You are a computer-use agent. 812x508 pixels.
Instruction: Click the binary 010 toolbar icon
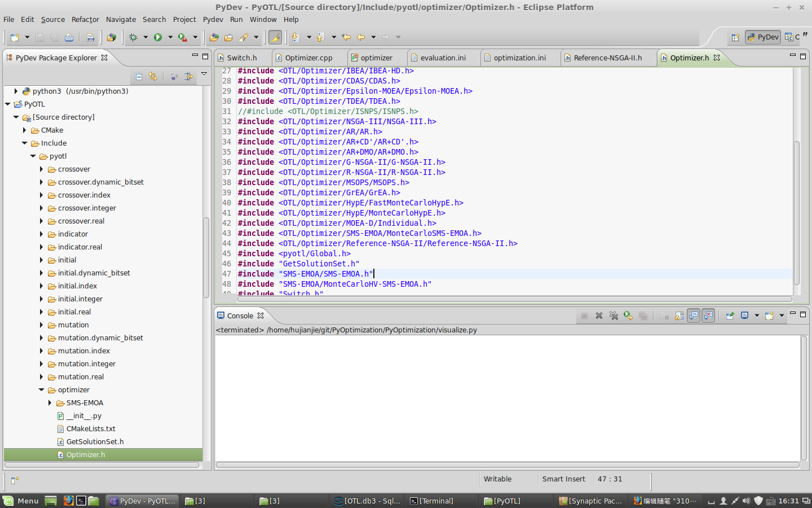90,37
